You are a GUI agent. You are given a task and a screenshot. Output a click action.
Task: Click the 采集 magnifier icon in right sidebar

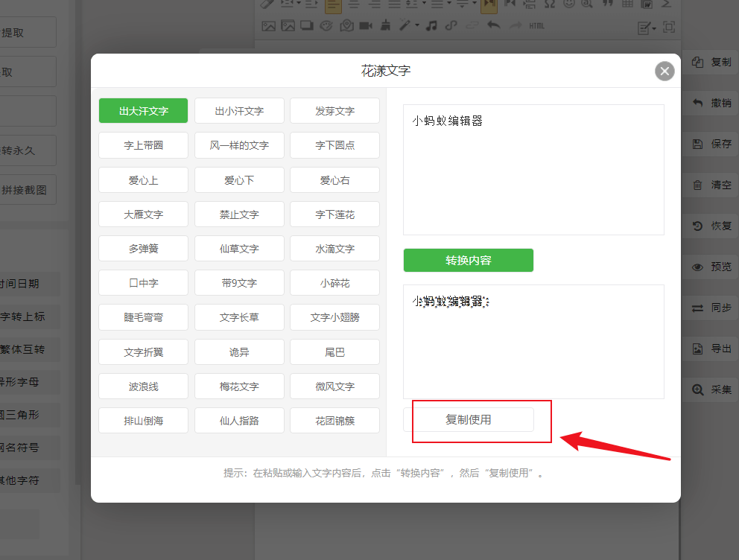697,389
